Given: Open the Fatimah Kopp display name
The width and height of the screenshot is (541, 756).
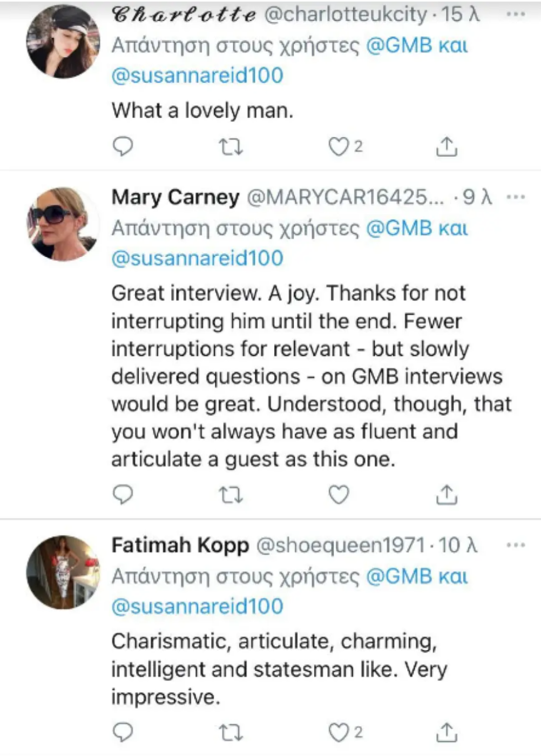Looking at the screenshot, I should coord(180,545).
